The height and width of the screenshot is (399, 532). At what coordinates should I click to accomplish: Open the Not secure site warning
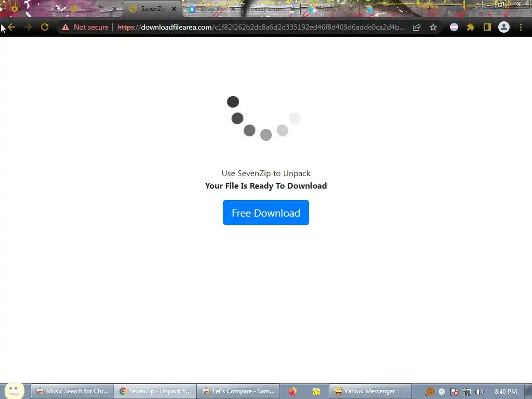(85, 27)
